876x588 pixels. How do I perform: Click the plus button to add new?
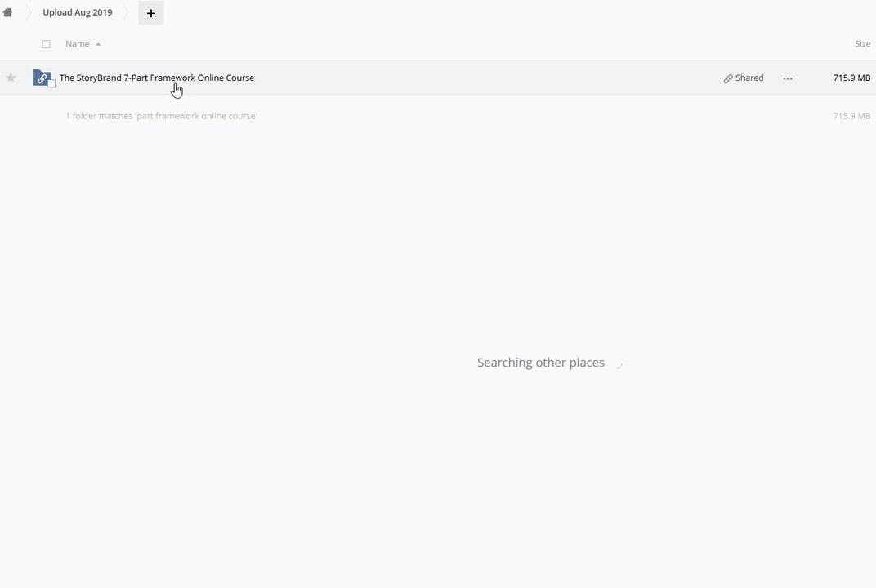150,13
